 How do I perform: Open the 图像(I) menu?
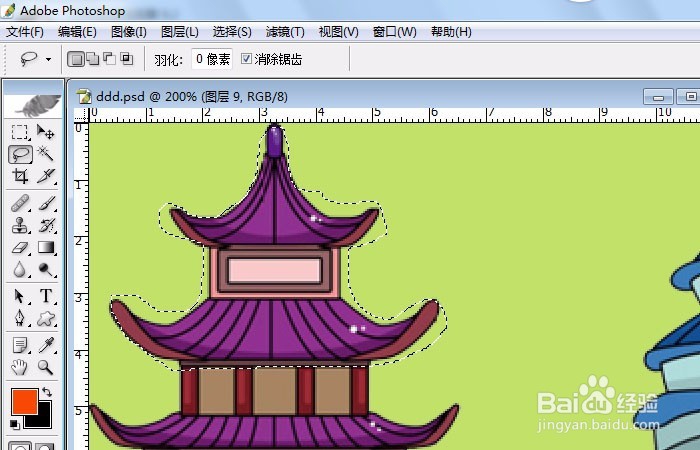[x=129, y=32]
